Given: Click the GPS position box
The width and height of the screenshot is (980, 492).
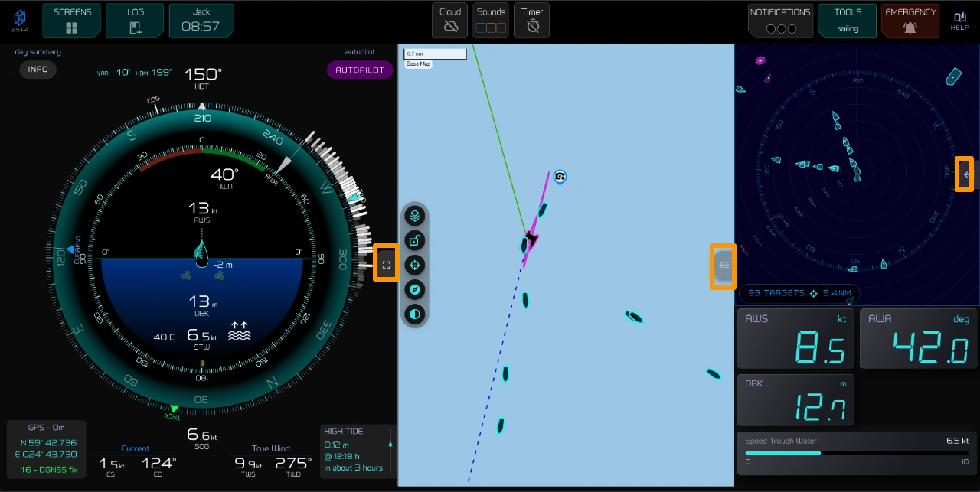Looking at the screenshot, I should [47, 448].
